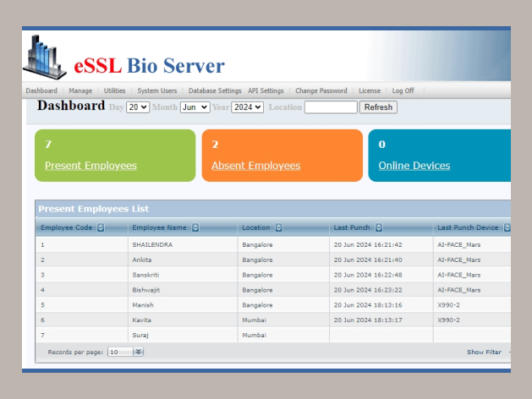Click the Refresh button
Image resolution: width=532 pixels, height=399 pixels.
(x=378, y=107)
